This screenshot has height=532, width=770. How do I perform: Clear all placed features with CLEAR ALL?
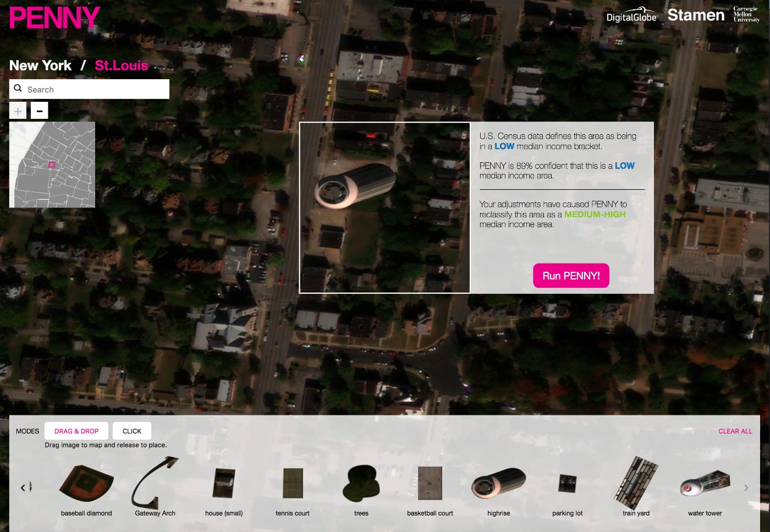coord(735,431)
